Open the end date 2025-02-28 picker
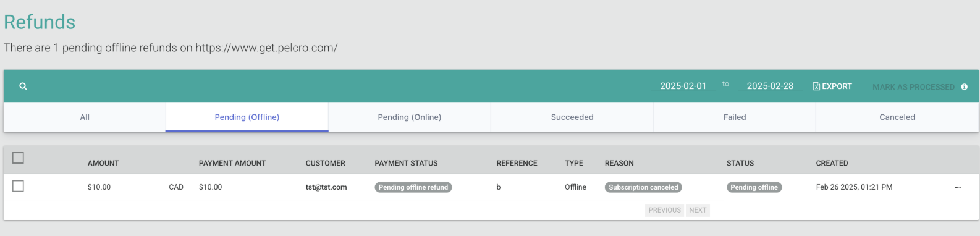 (770, 86)
